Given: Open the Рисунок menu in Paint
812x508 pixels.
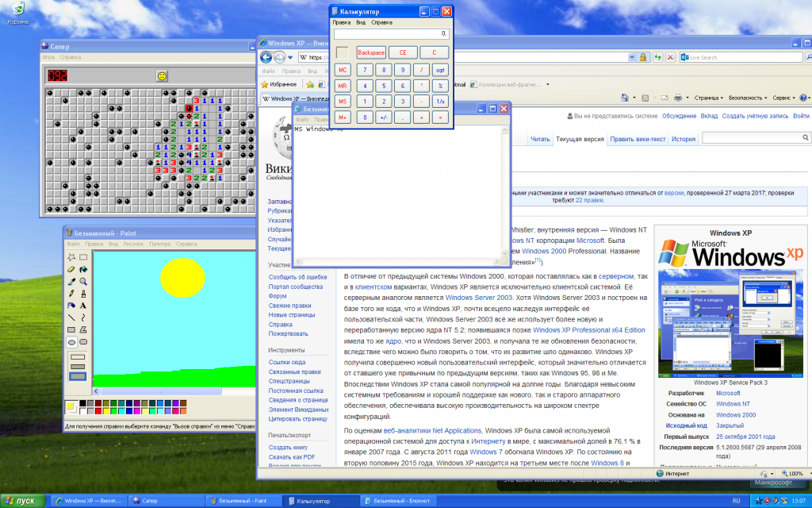Looking at the screenshot, I should 133,244.
